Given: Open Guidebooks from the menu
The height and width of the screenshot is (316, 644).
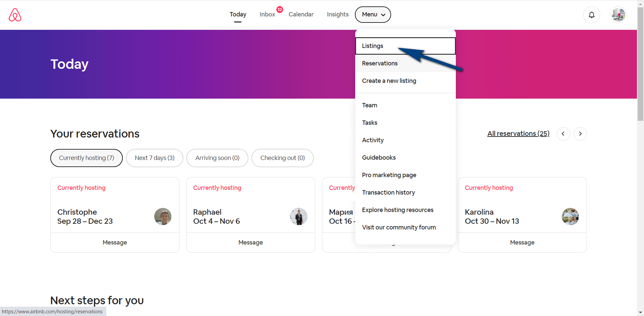Looking at the screenshot, I should pyautogui.click(x=406, y=158).
